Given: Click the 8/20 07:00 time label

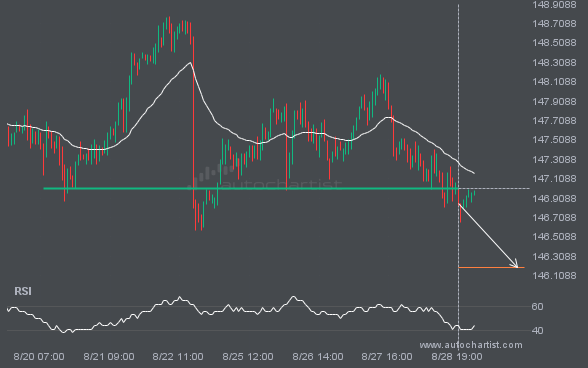Looking at the screenshot, I should click(39, 357).
